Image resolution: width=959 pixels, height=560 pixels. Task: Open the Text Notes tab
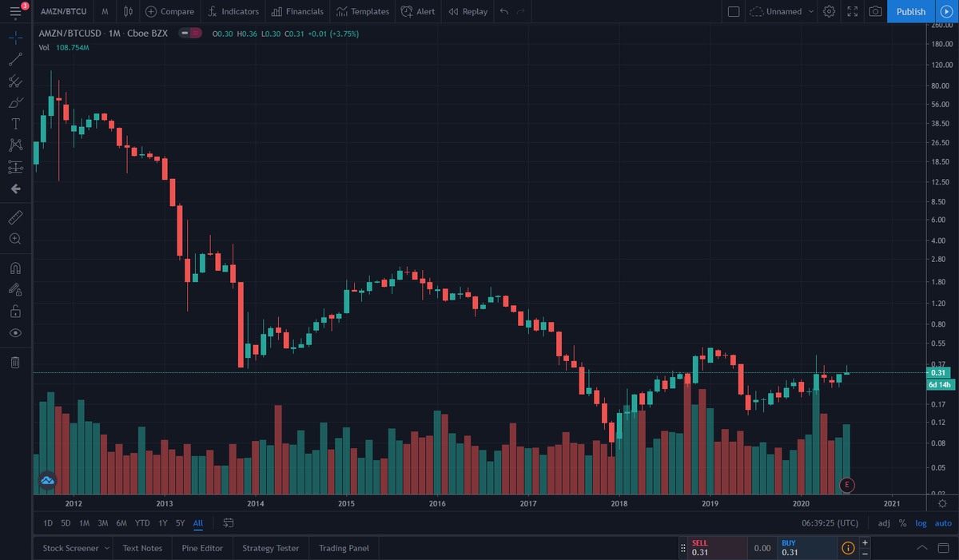[x=142, y=548]
